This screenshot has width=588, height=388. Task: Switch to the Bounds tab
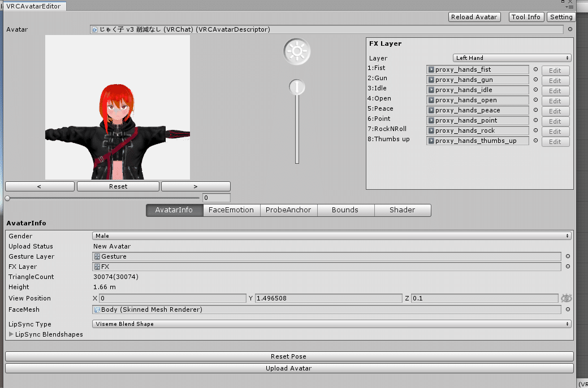click(x=345, y=210)
